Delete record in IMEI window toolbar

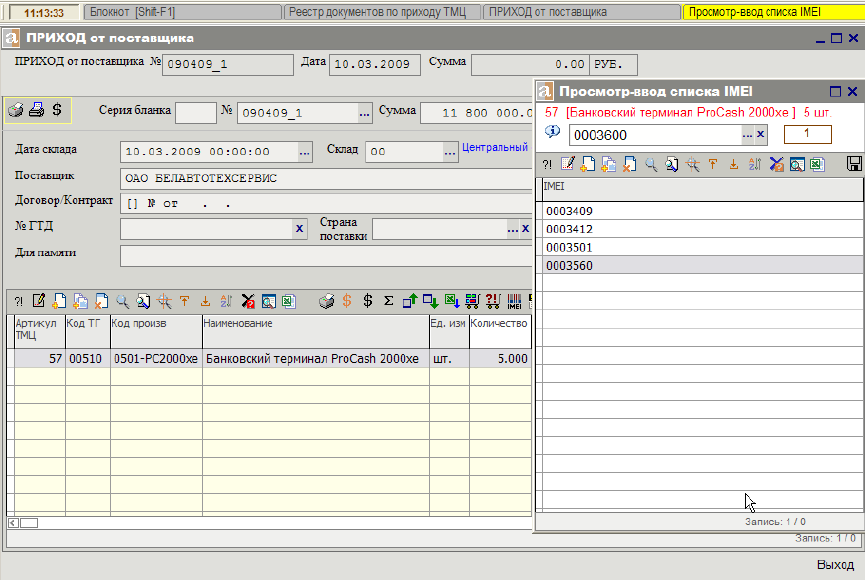(x=629, y=164)
